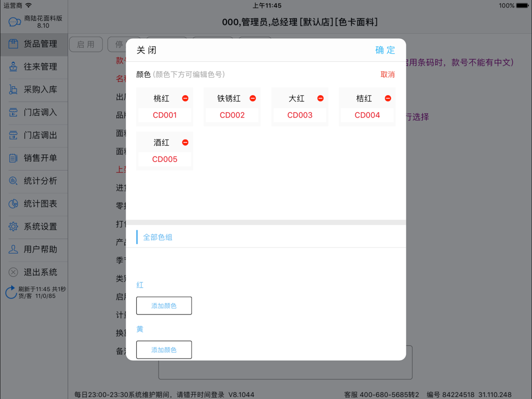Click the 货品管理 box icon
The width and height of the screenshot is (532, 399).
pyautogui.click(x=13, y=44)
